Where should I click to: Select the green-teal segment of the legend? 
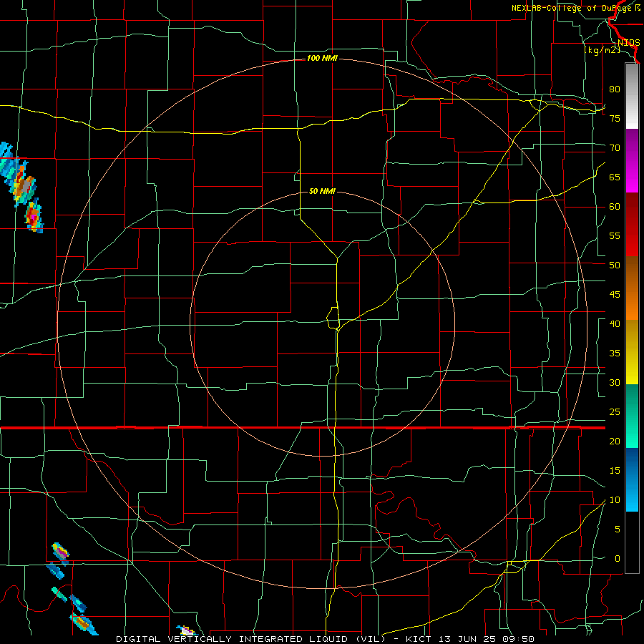632,416
